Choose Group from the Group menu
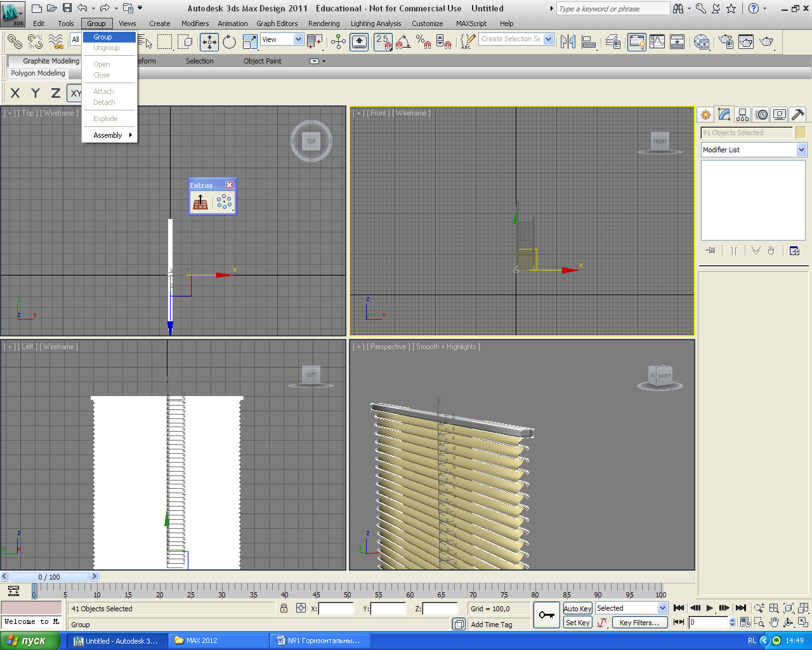This screenshot has width=812, height=650. coord(110,37)
